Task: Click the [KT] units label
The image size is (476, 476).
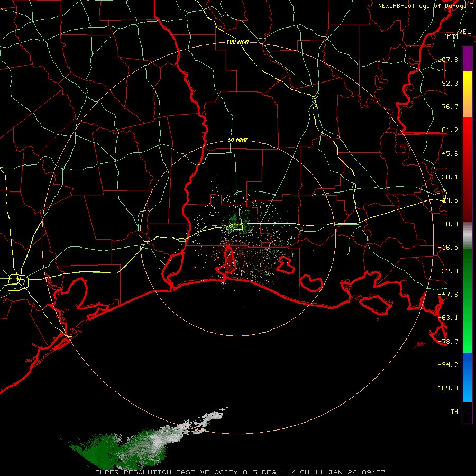Action: click(x=452, y=36)
